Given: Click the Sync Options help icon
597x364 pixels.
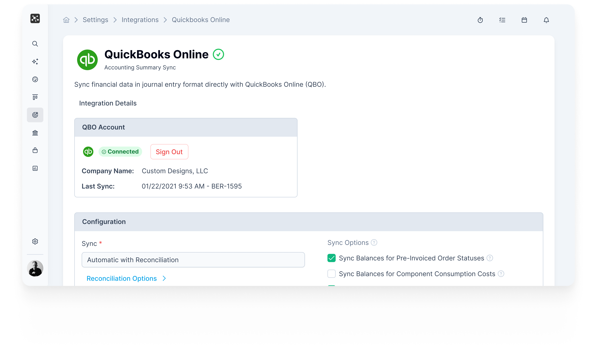Looking at the screenshot, I should click(374, 243).
